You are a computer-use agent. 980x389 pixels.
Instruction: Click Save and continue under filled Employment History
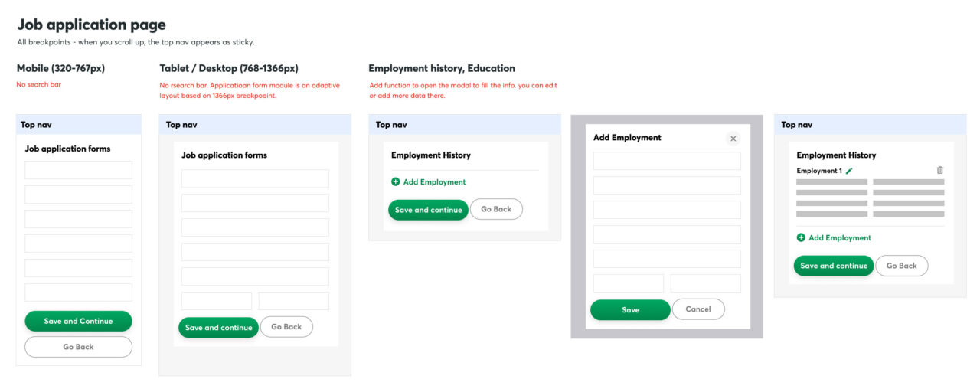tap(834, 266)
